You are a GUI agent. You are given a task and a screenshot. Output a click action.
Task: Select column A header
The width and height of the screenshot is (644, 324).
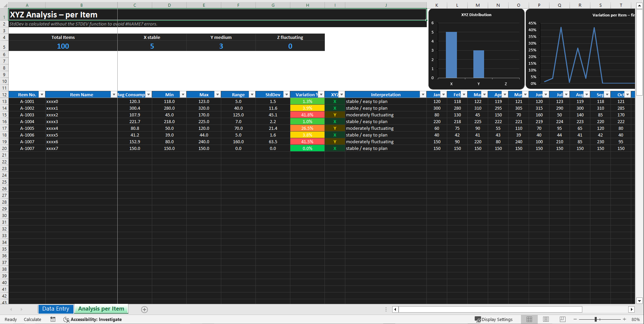coord(27,5)
